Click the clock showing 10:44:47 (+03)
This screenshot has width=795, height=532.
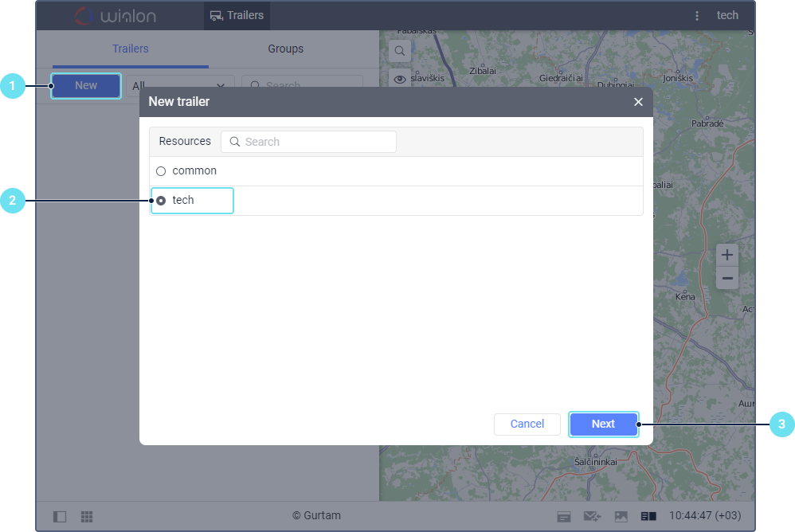705,516
